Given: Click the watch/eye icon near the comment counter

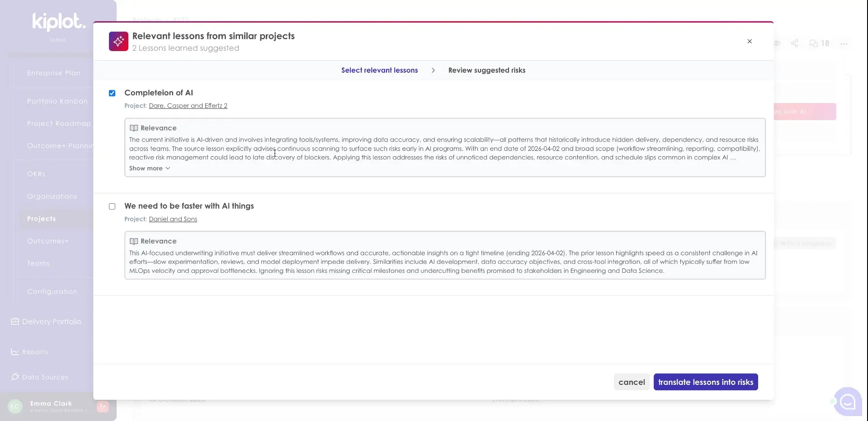Looking at the screenshot, I should coord(776,43).
